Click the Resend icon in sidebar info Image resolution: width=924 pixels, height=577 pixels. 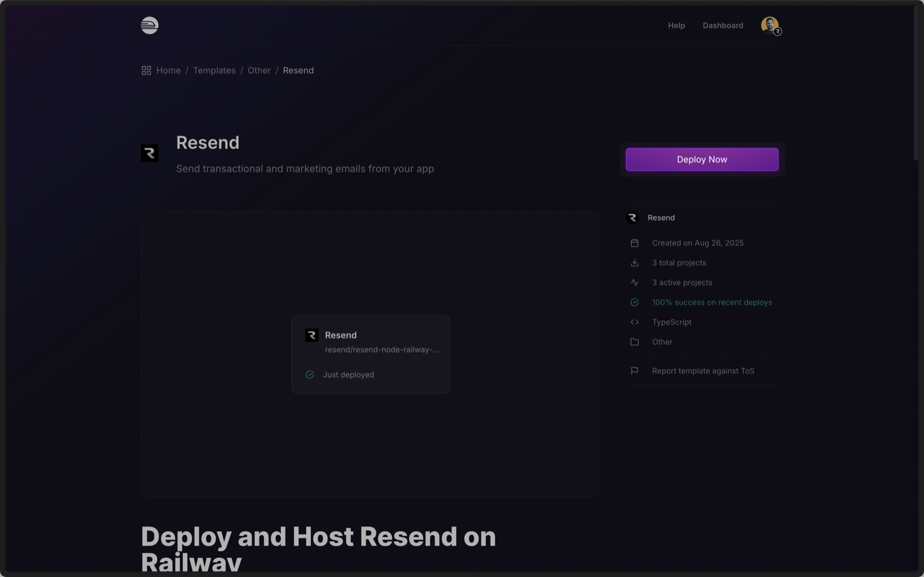pyautogui.click(x=632, y=218)
